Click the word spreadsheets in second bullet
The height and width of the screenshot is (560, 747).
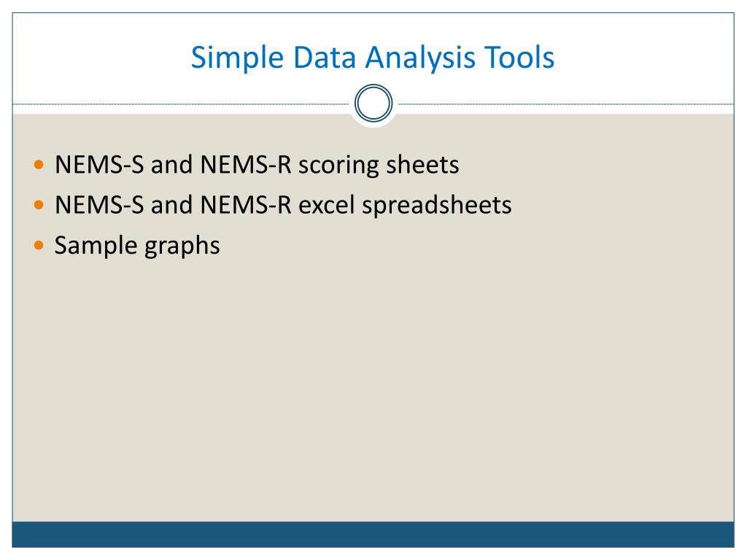tap(439, 206)
